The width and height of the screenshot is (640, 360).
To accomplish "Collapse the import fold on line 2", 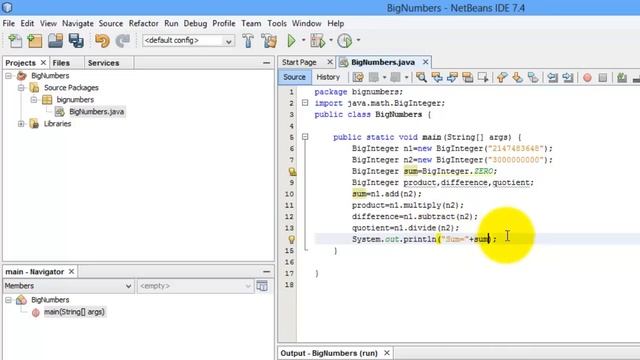I will point(305,103).
